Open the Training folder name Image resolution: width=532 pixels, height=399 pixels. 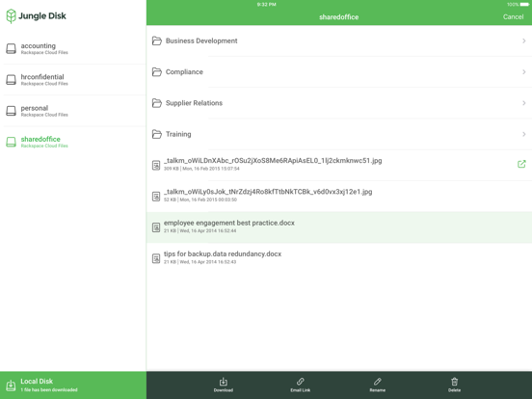coord(178,134)
